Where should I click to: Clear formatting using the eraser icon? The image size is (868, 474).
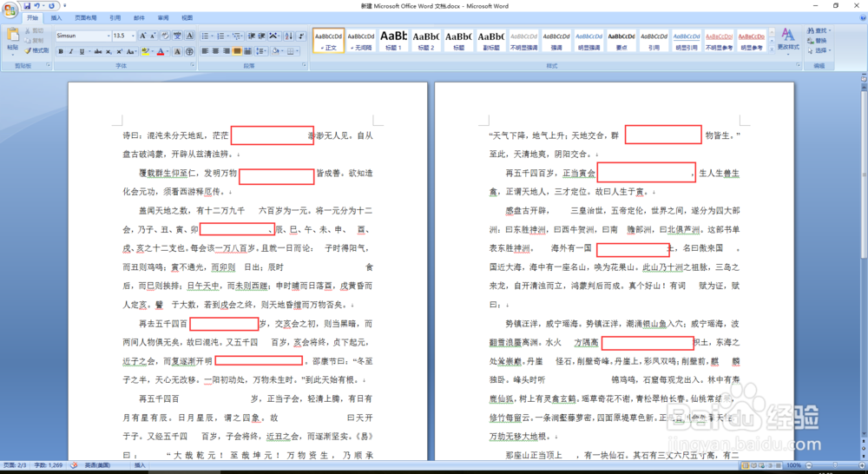click(165, 36)
